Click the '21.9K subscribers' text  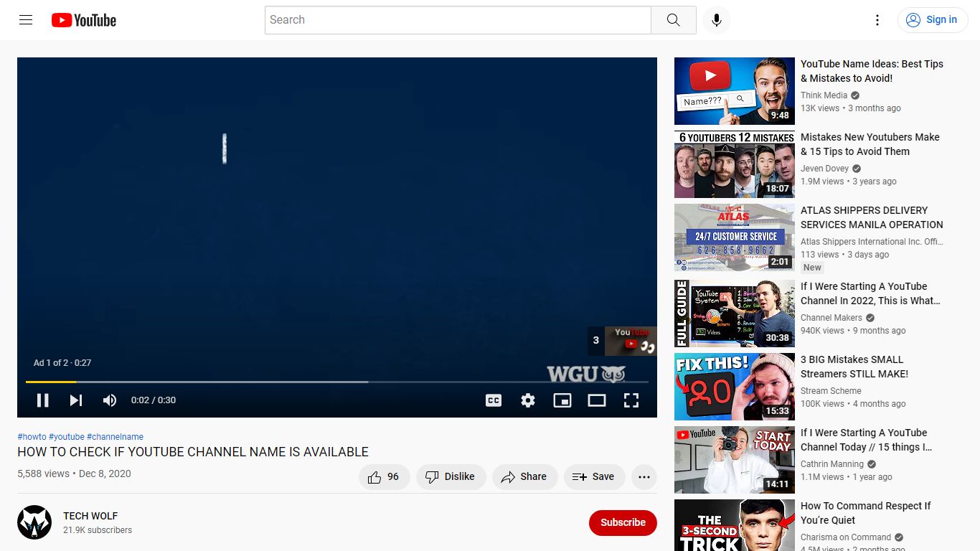[x=98, y=530]
